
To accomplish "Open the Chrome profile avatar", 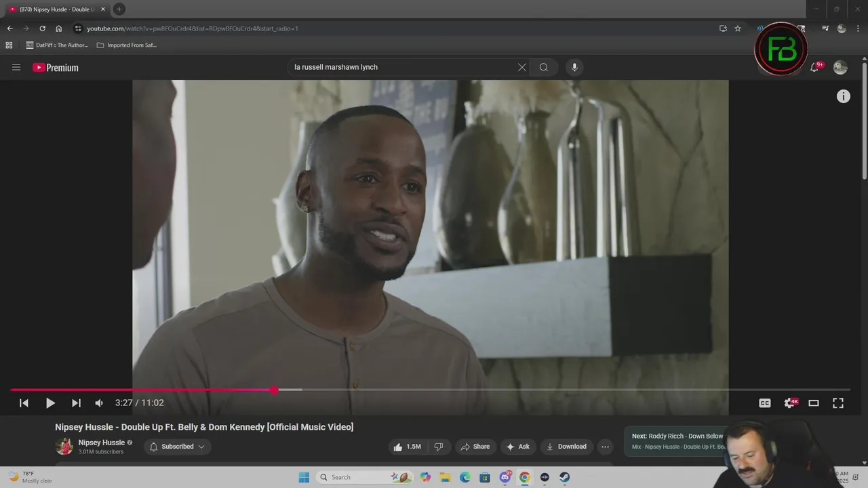I will point(842,28).
